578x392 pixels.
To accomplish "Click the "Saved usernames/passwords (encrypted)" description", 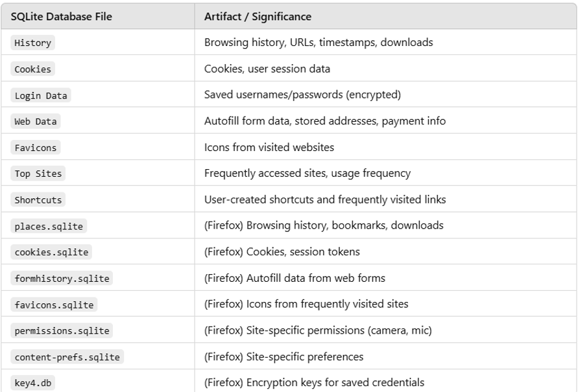I will click(x=302, y=95).
